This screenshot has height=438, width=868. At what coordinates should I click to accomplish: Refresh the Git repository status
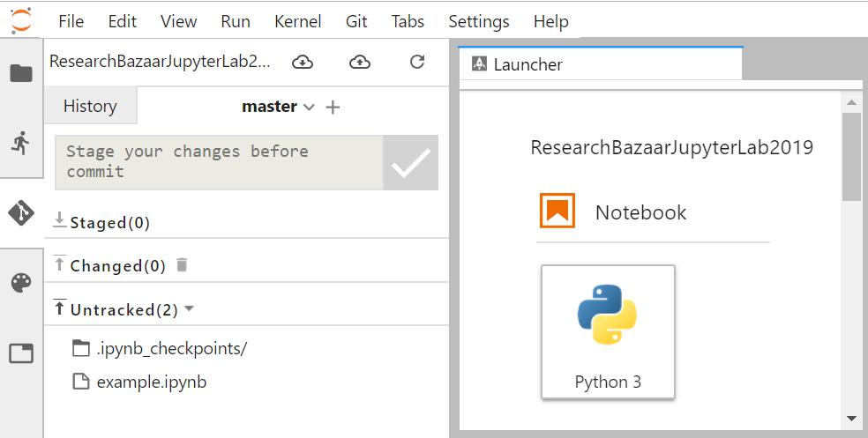(417, 62)
